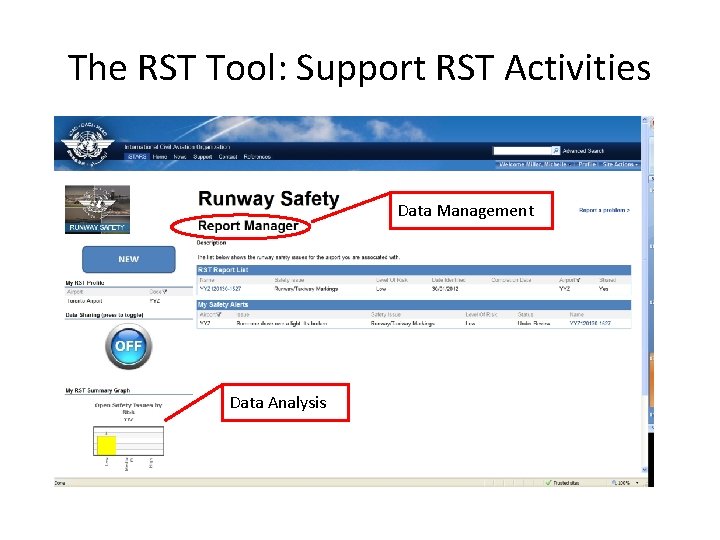
Task: Open the YYZ report link in RST Report List
Action: pos(220,289)
